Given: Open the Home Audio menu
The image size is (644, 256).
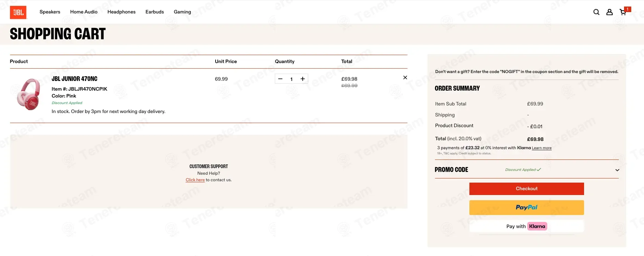Looking at the screenshot, I should 84,12.
